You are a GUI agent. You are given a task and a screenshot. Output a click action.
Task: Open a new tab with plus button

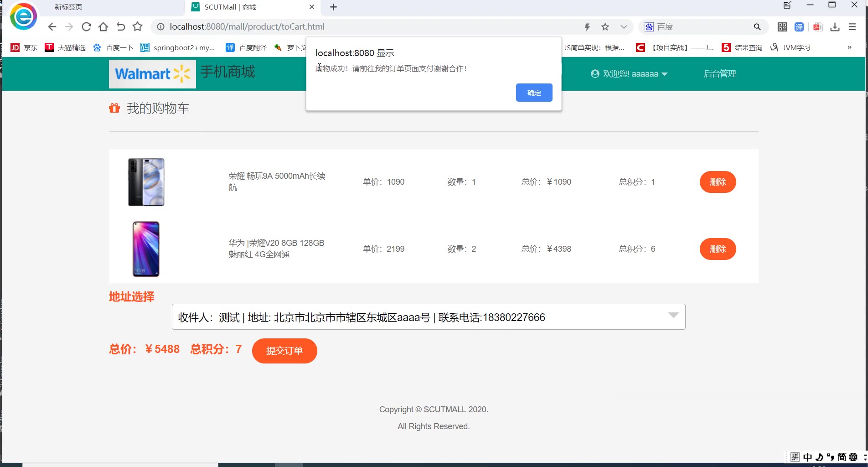click(333, 7)
